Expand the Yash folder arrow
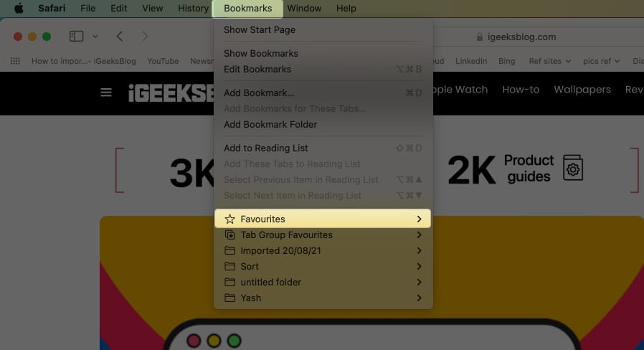Image resolution: width=644 pixels, height=350 pixels. 419,298
